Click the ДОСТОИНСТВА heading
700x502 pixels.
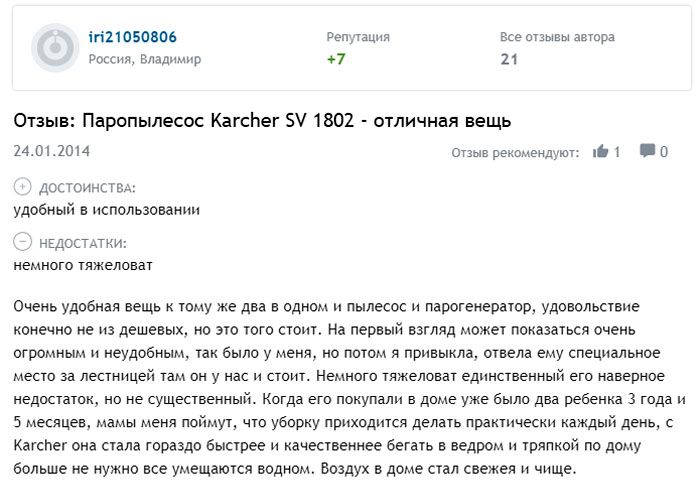click(87, 187)
